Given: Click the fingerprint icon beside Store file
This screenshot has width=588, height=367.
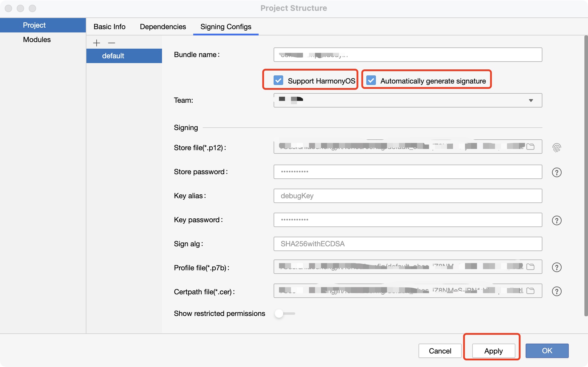Looking at the screenshot, I should [x=556, y=147].
